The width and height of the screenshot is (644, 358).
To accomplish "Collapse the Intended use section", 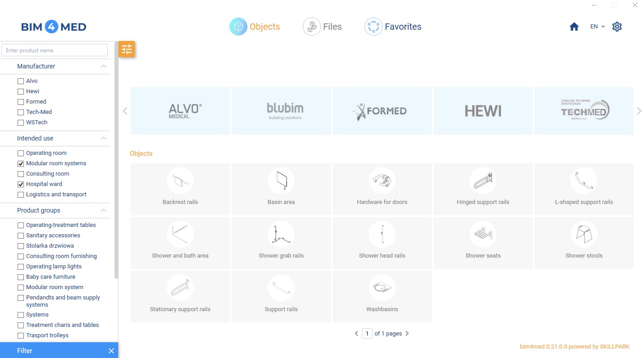I will click(x=104, y=138).
